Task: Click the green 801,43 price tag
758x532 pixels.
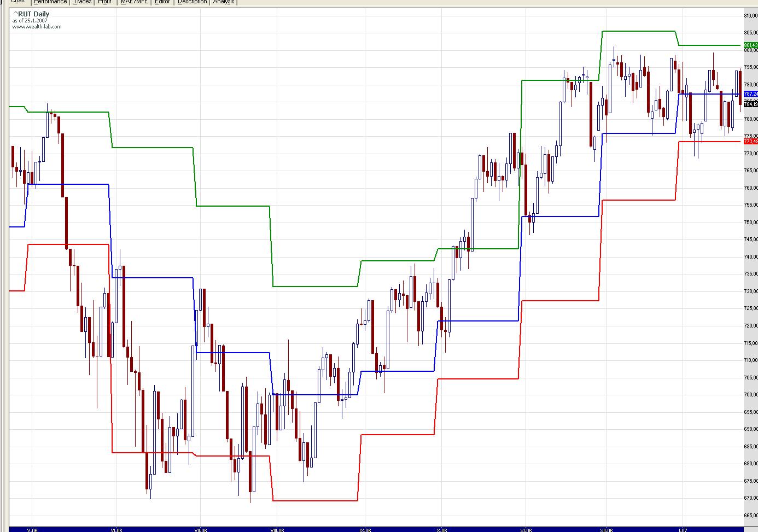Action: pyautogui.click(x=751, y=45)
